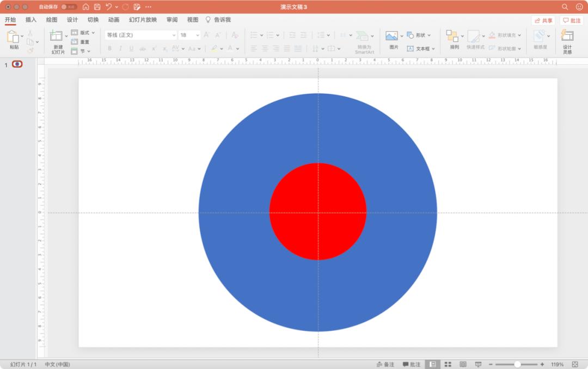Start slideshow from status bar icon
The height and width of the screenshot is (369, 588).
click(478, 364)
